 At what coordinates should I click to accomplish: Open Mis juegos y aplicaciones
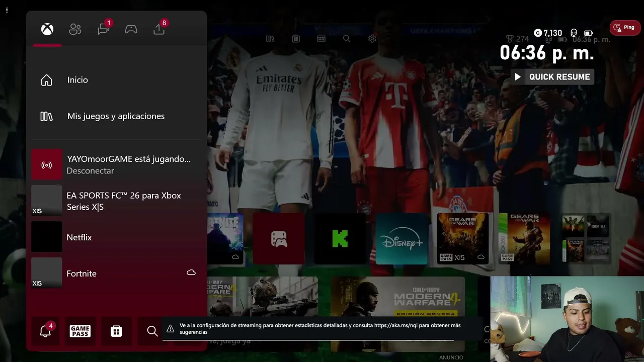pyautogui.click(x=116, y=116)
